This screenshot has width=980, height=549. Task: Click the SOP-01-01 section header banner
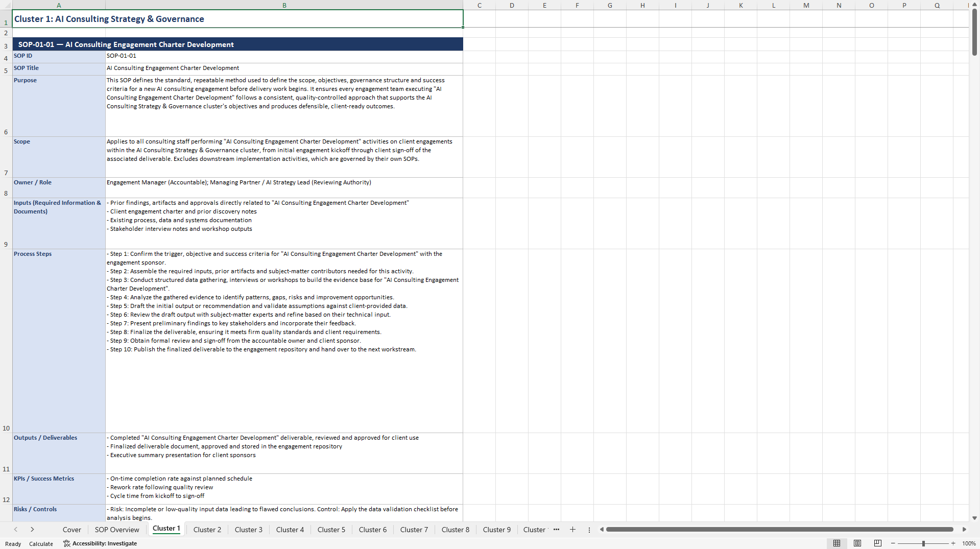click(238, 44)
